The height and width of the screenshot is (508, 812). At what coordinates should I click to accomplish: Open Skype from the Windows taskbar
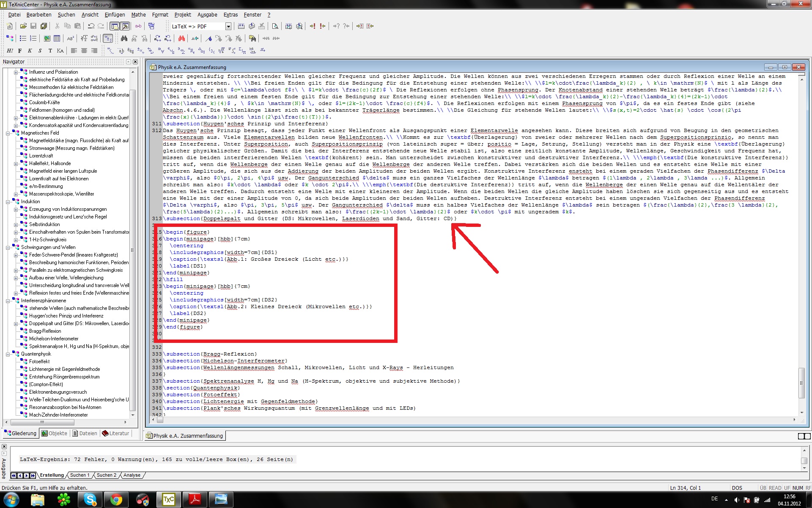coord(90,500)
